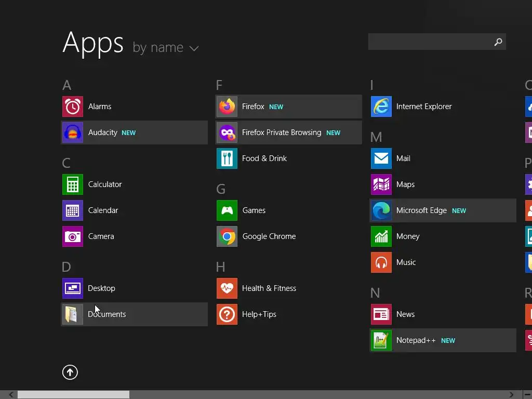Open the Calendar app icon

(73, 210)
